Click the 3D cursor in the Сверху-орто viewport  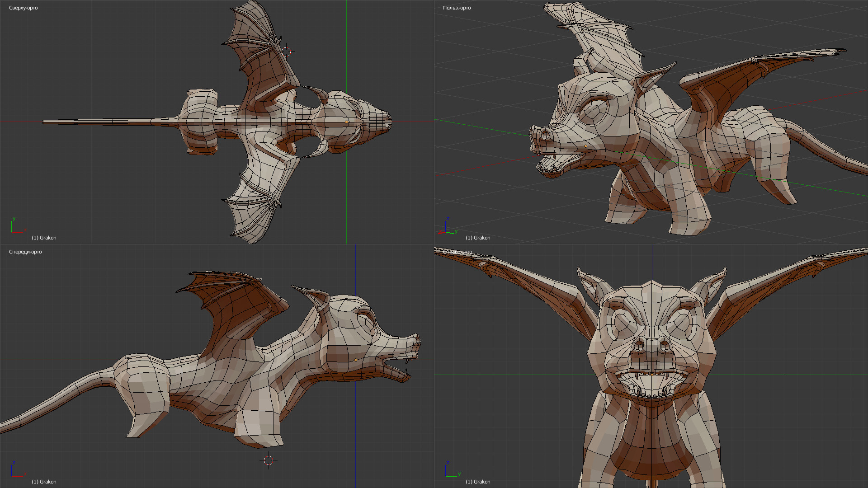(286, 52)
